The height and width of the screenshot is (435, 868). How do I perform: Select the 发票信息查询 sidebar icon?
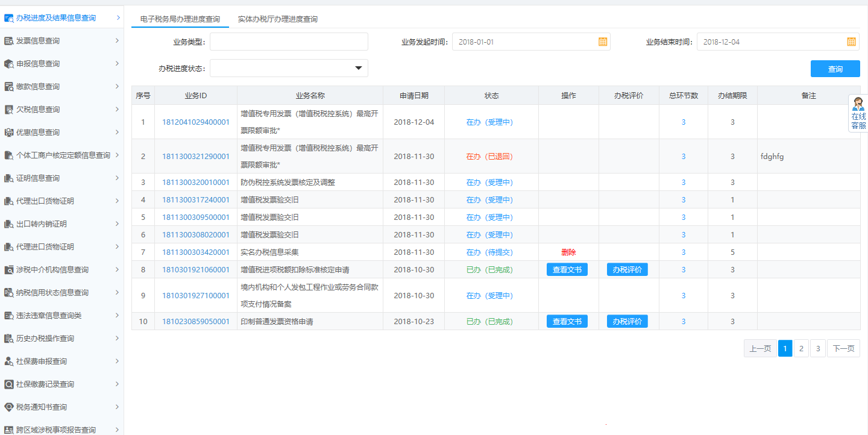pos(8,40)
